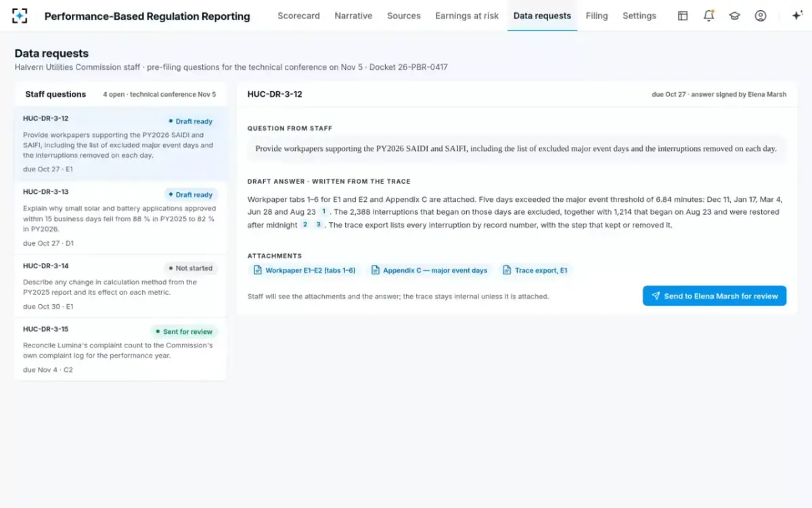This screenshot has width=812, height=508.
Task: Click the staff question text box
Action: [517, 149]
